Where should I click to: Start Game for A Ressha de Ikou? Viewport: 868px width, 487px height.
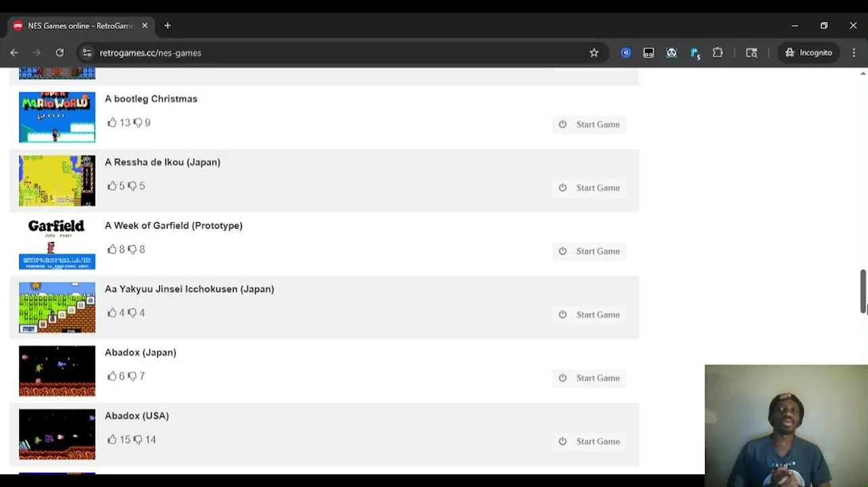pos(589,188)
